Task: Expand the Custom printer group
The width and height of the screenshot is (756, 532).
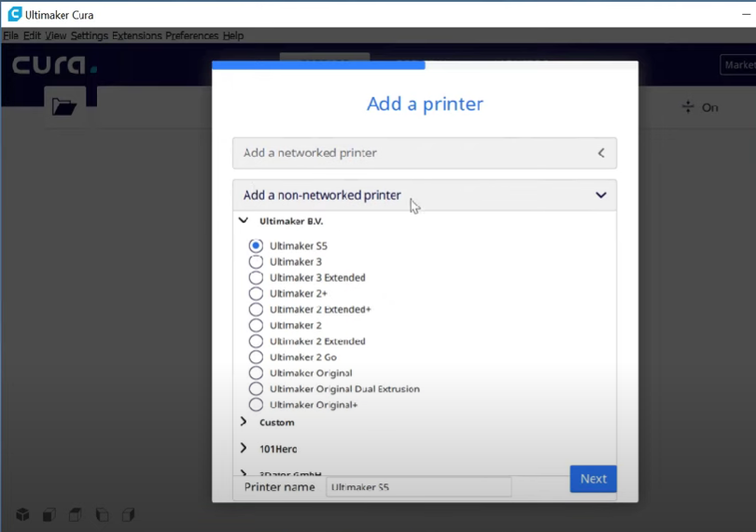Action: click(244, 422)
